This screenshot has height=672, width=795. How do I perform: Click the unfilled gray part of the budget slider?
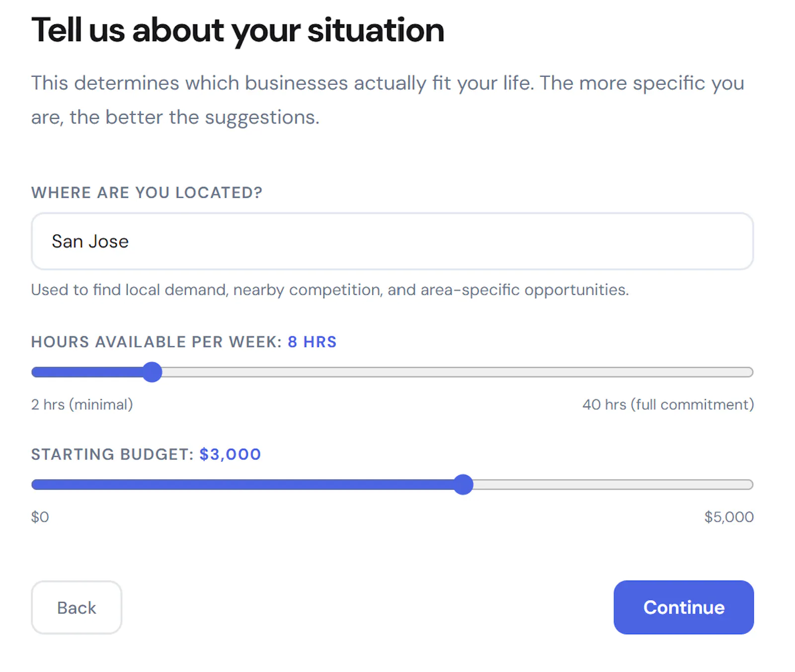tap(613, 485)
